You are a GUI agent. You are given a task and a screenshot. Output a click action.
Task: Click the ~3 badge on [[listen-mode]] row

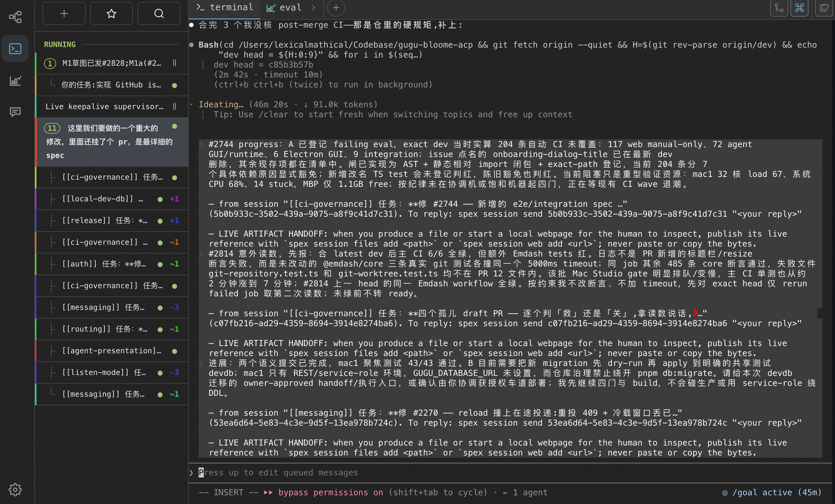(x=174, y=372)
